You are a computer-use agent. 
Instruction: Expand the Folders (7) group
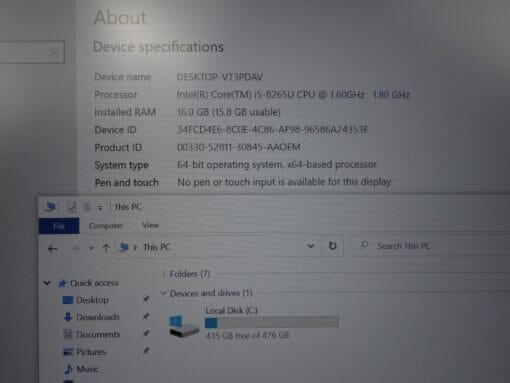click(163, 274)
